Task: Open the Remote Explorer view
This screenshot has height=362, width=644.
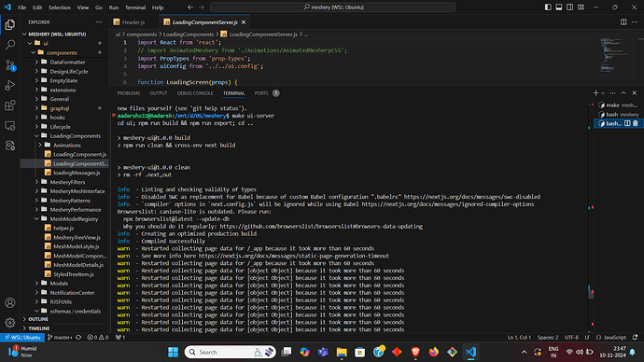Action: [x=10, y=126]
